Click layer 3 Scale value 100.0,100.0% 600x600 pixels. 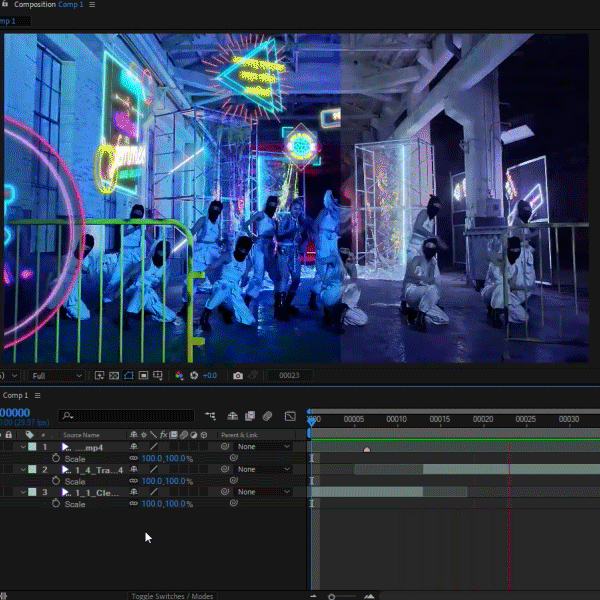click(167, 504)
